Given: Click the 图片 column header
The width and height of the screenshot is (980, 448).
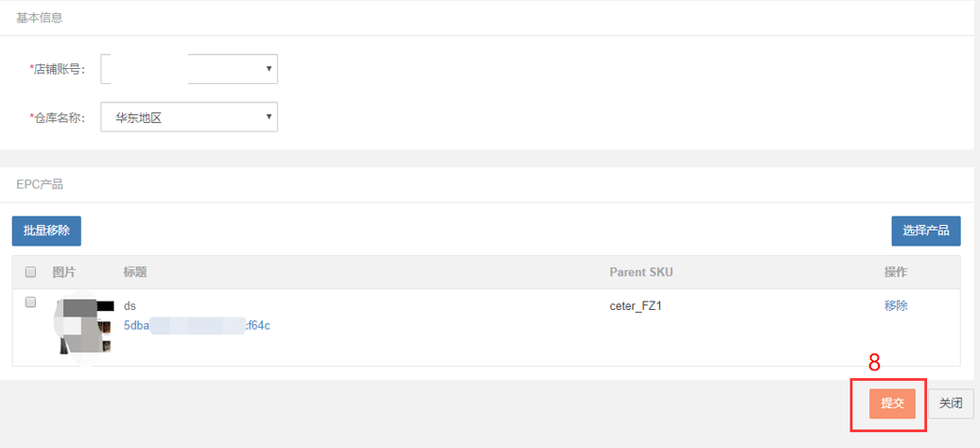Looking at the screenshot, I should click(x=64, y=272).
